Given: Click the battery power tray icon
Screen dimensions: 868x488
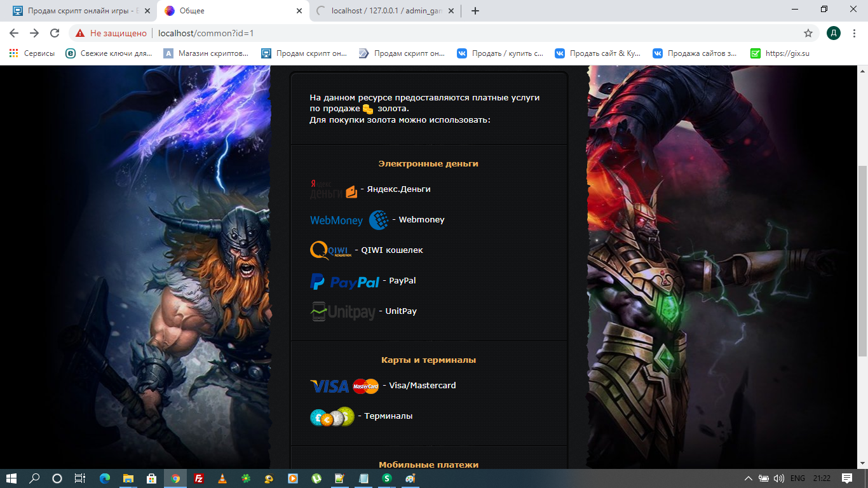Looking at the screenshot, I should (764, 478).
